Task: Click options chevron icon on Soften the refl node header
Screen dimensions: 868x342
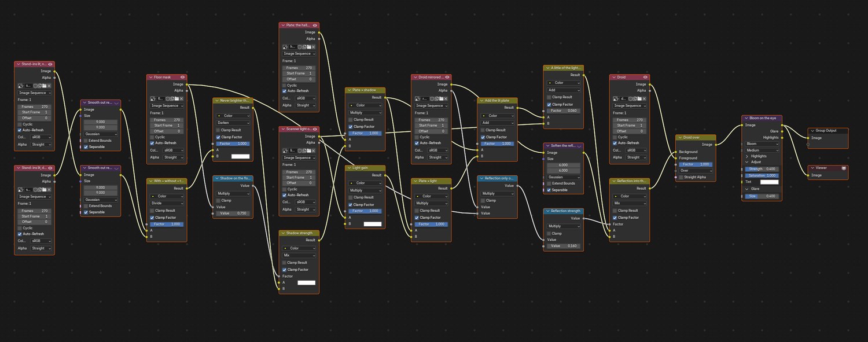Action: tap(579, 145)
